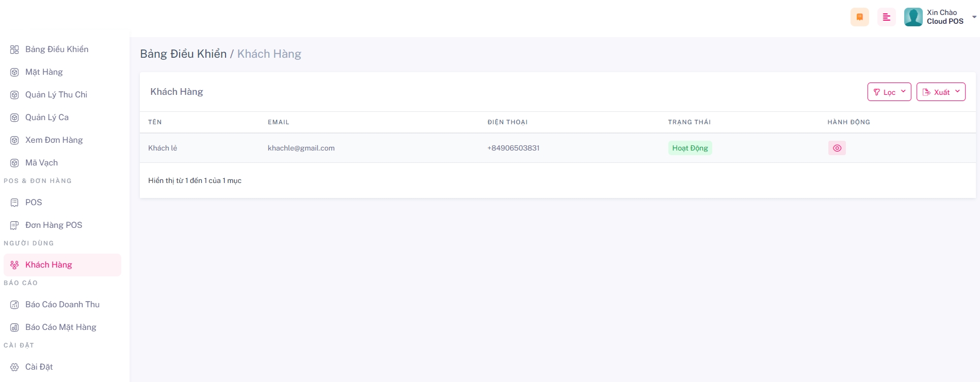Viewport: 980px width, 382px height.
Task: Click the Quản Lý Ca sidebar icon
Action: tap(14, 118)
